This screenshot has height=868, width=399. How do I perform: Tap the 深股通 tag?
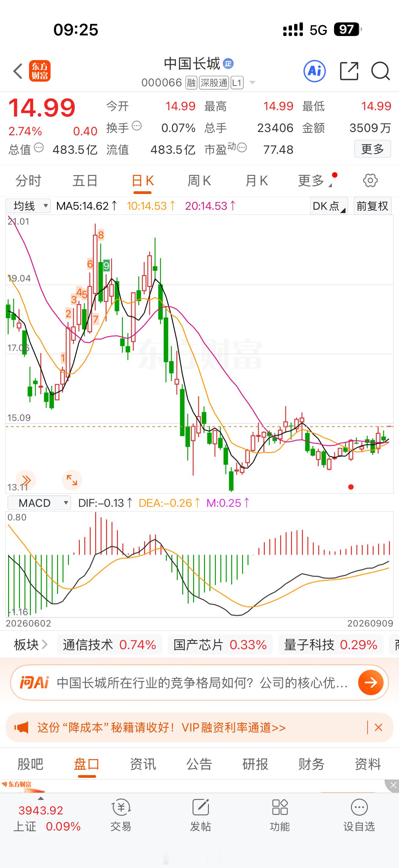coord(214,83)
